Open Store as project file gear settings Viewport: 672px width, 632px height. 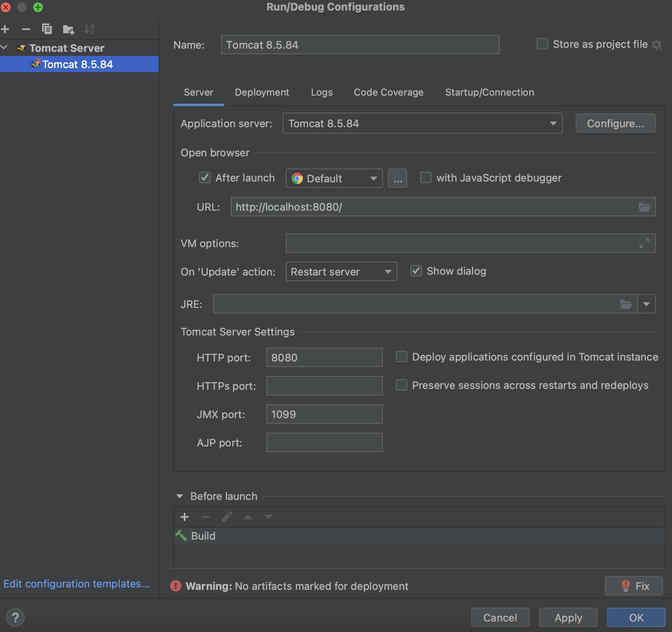point(657,45)
